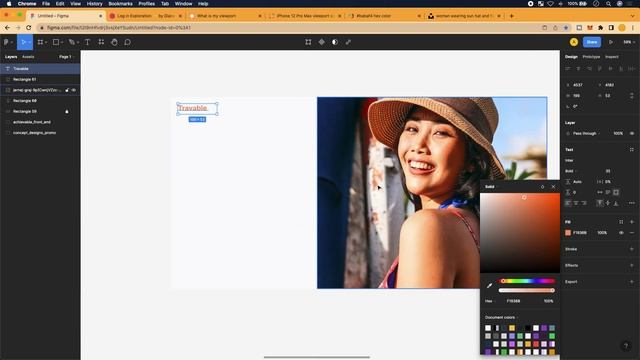Click the fill color swatch F1836B
This screenshot has width=640, height=360.
click(x=568, y=233)
